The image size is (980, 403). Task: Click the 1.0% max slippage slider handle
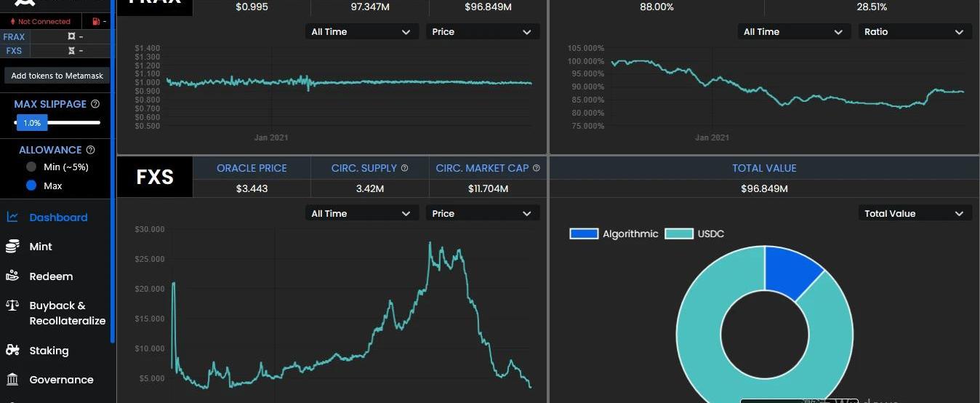coord(32,123)
